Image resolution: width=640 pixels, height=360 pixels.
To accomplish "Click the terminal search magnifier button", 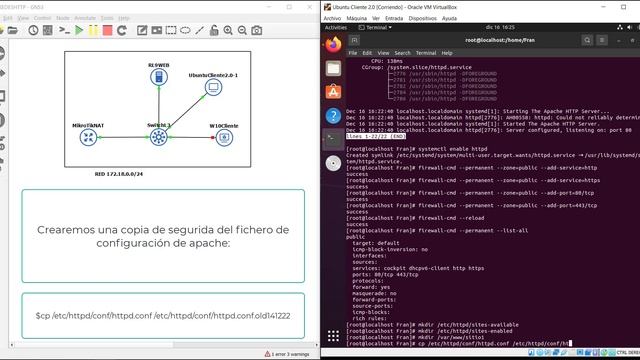I will (x=587, y=40).
